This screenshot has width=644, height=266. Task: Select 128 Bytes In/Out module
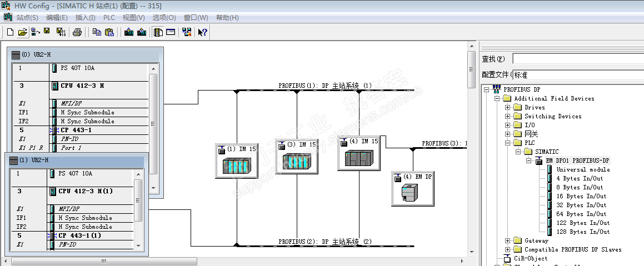[583, 232]
